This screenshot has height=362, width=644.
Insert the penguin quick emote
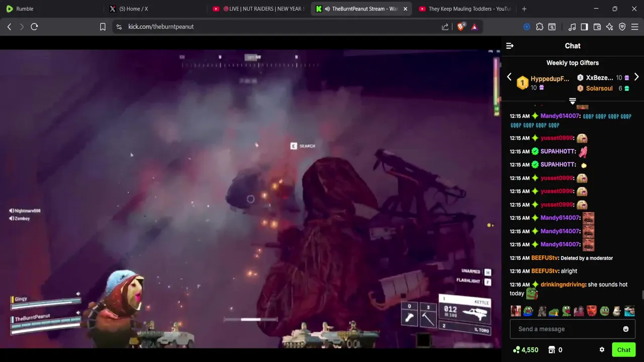[x=616, y=311]
